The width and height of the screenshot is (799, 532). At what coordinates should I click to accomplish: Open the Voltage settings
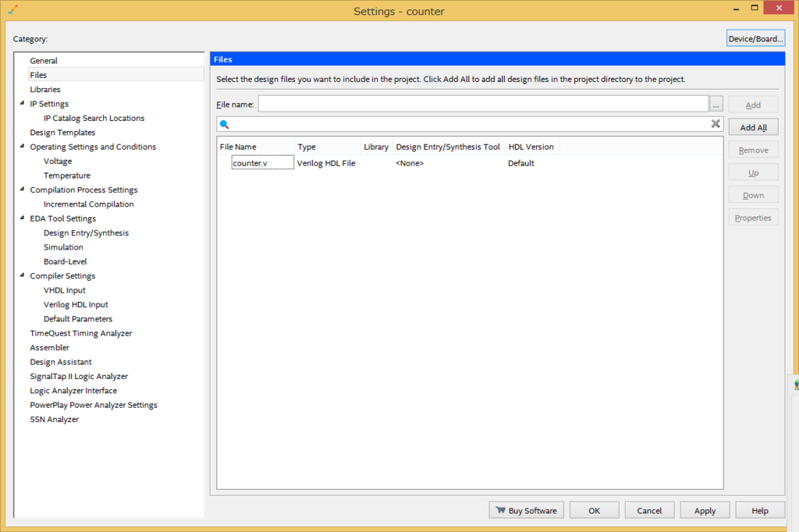(58, 161)
